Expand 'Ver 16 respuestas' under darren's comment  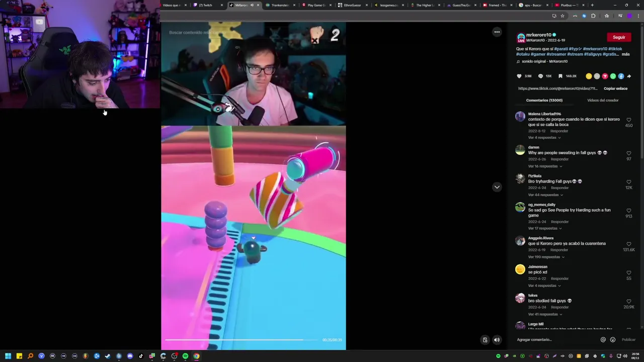(544, 166)
